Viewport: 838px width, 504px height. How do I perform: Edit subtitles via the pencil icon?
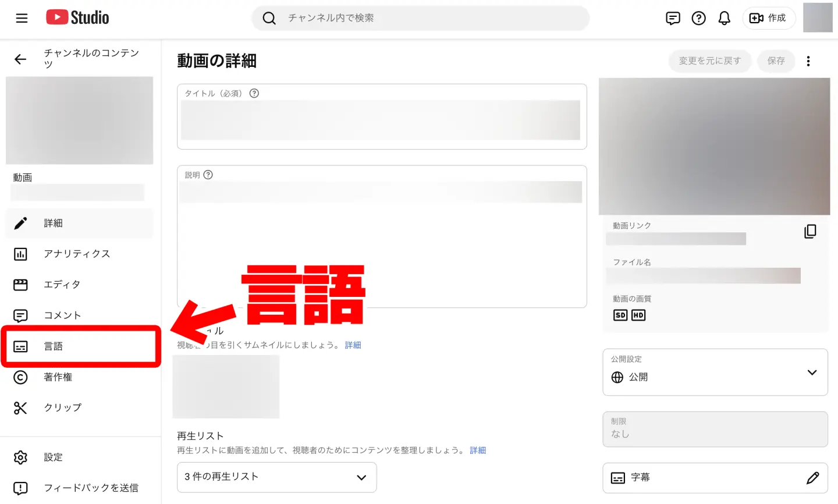coord(813,478)
